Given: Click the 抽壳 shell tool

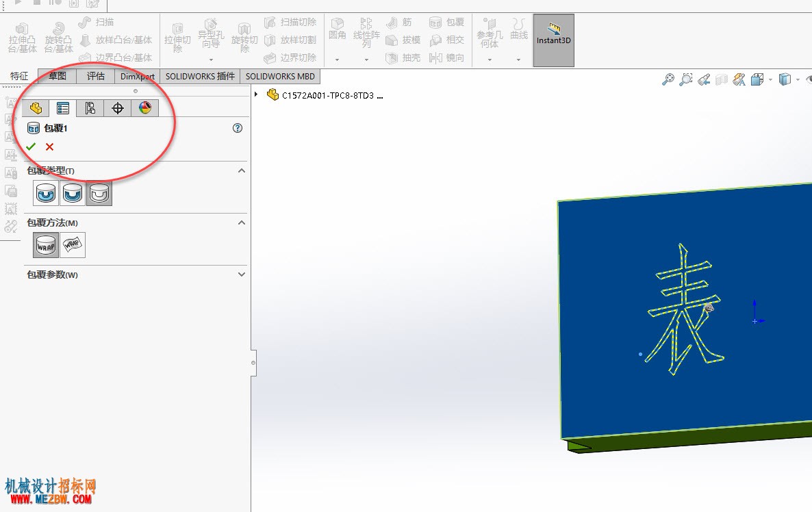Looking at the screenshot, I should [x=403, y=57].
